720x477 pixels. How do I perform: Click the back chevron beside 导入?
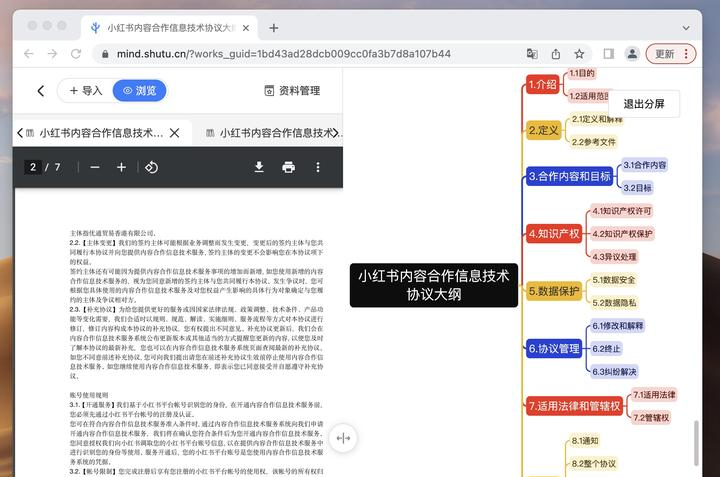click(41, 90)
